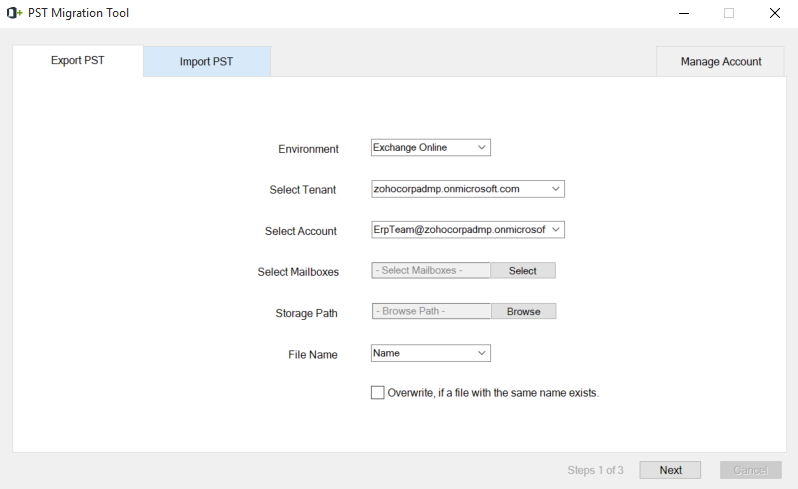Click the PST Migration Tool app icon
This screenshot has width=798, height=489.
14,13
